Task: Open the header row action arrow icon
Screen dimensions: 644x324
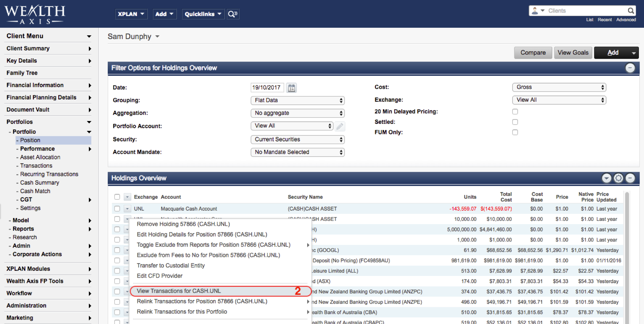Action: click(x=127, y=197)
